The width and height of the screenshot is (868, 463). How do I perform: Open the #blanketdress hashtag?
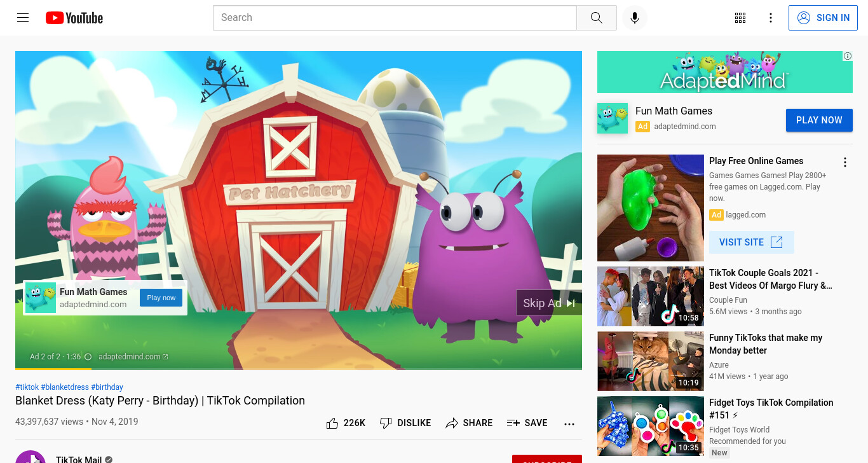(x=65, y=387)
